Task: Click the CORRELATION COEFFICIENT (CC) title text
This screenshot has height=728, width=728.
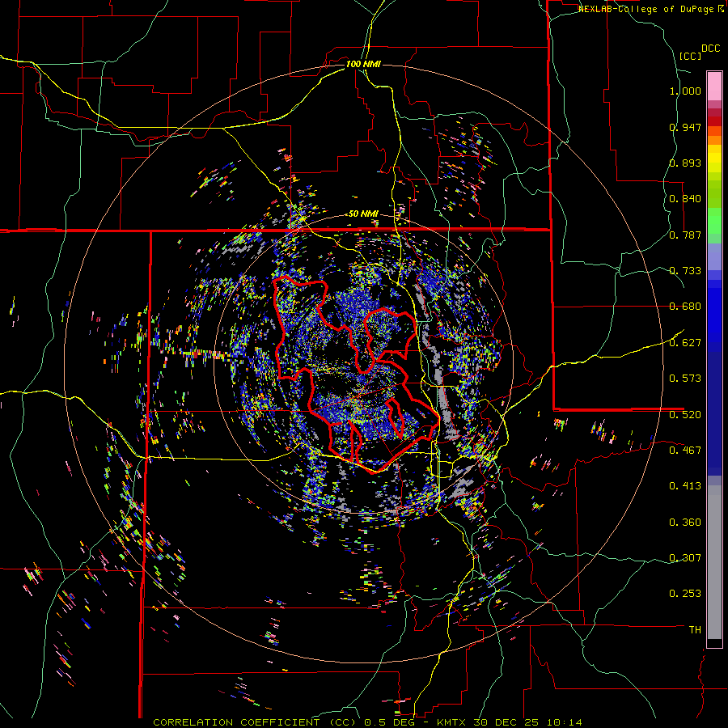Action: (x=254, y=722)
